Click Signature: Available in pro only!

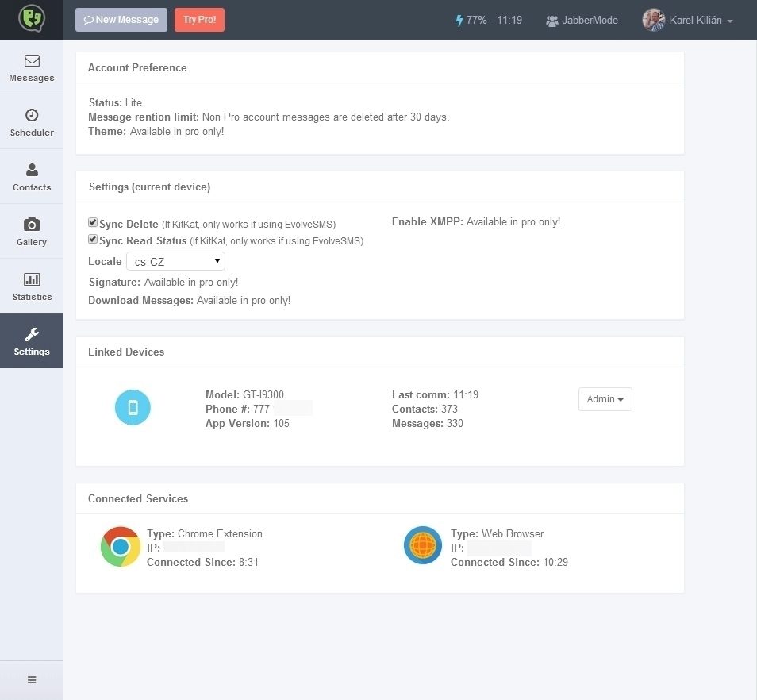tap(163, 282)
